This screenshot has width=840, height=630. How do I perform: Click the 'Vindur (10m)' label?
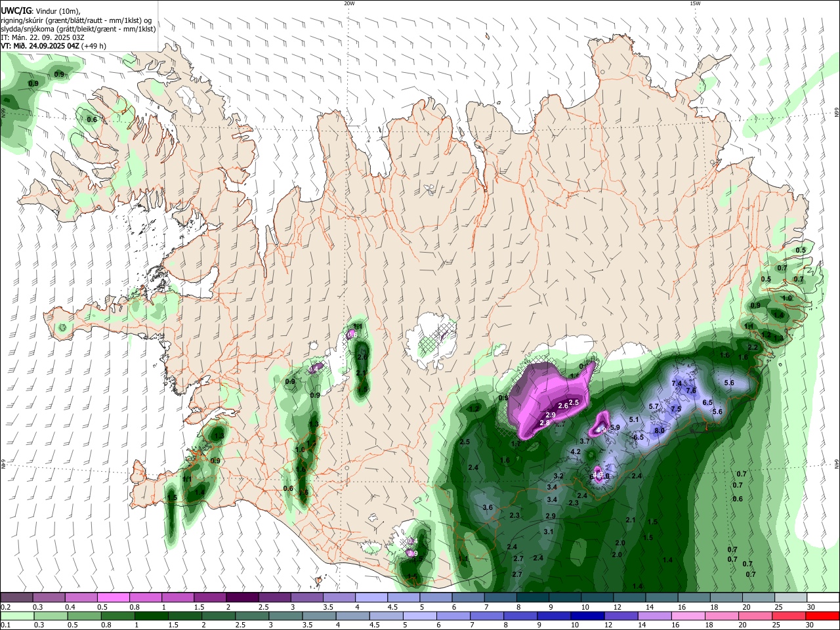[58, 11]
